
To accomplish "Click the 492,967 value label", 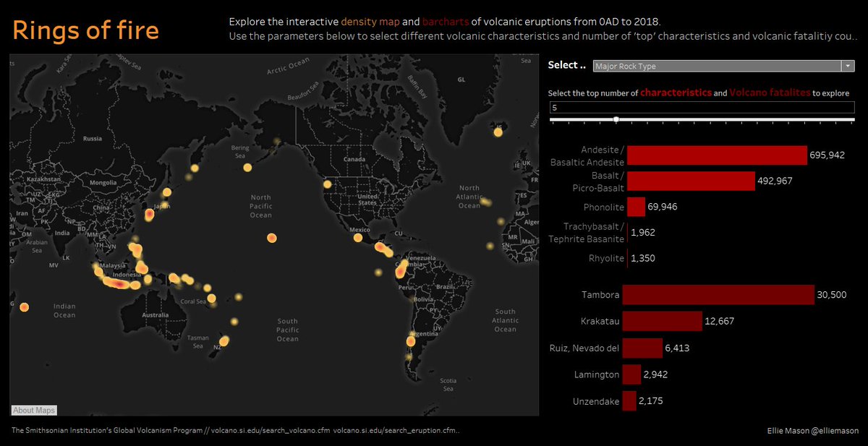I will coord(775,181).
